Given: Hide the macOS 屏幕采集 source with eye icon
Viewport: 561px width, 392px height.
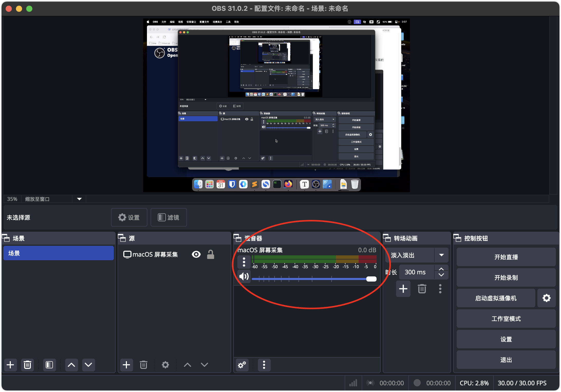Looking at the screenshot, I should [196, 254].
